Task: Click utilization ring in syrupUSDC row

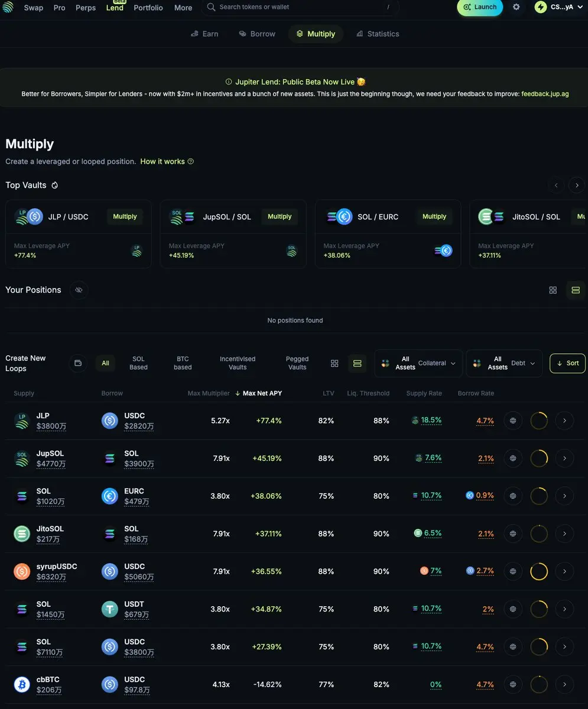Action: (x=539, y=571)
